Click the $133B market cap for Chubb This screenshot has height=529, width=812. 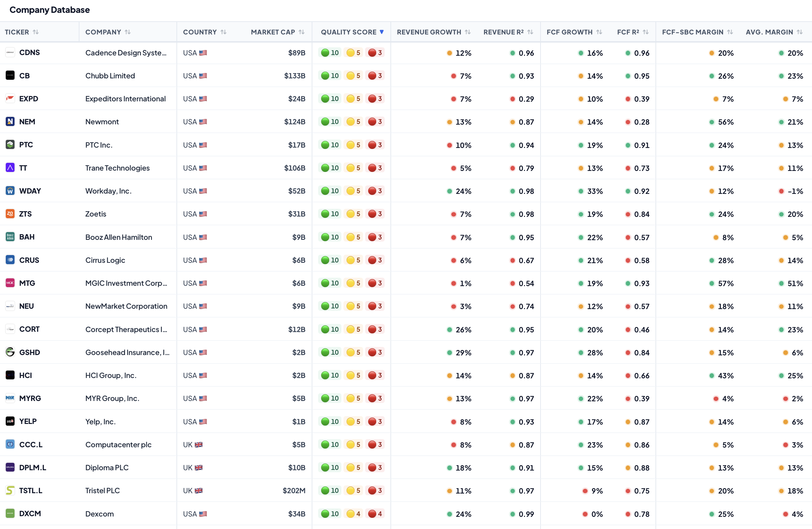pyautogui.click(x=295, y=76)
